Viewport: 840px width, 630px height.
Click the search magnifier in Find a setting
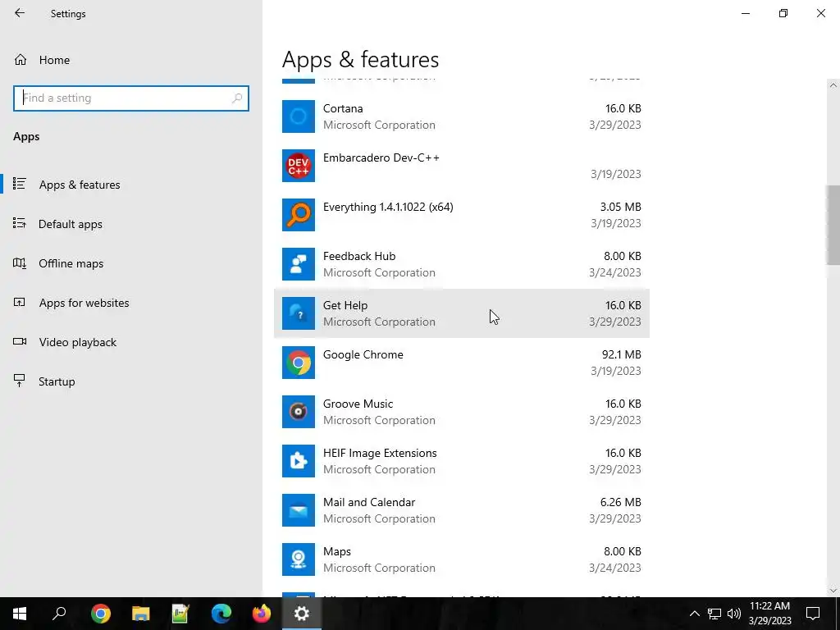[237, 98]
